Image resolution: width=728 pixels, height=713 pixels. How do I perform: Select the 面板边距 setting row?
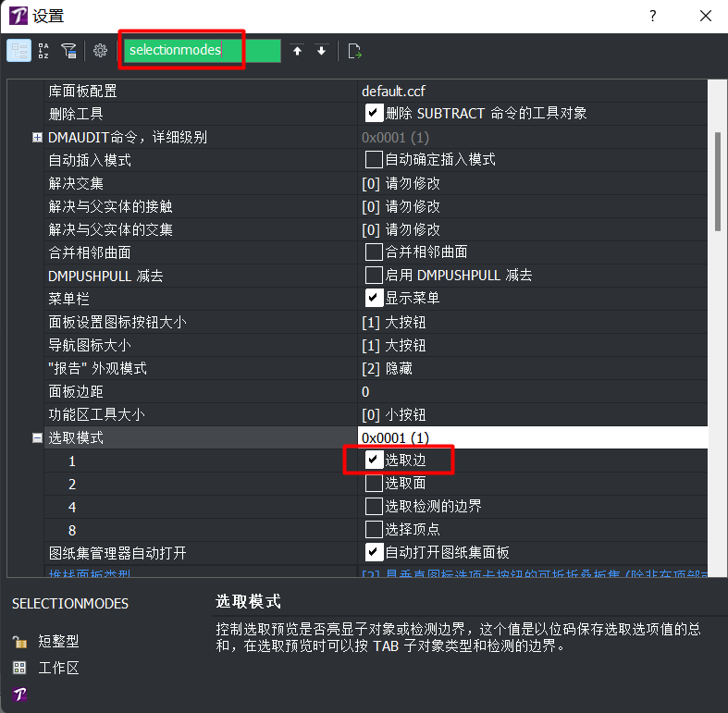coord(376,391)
